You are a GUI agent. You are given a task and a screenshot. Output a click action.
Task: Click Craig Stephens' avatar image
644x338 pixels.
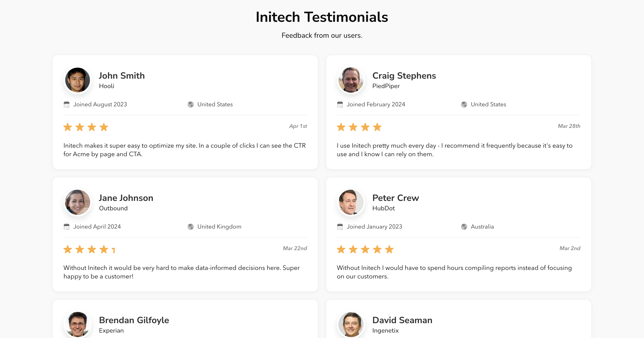(351, 80)
